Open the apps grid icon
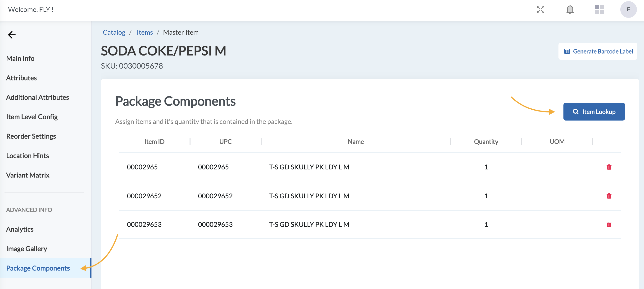Viewport: 644px width, 289px height. pyautogui.click(x=599, y=9)
